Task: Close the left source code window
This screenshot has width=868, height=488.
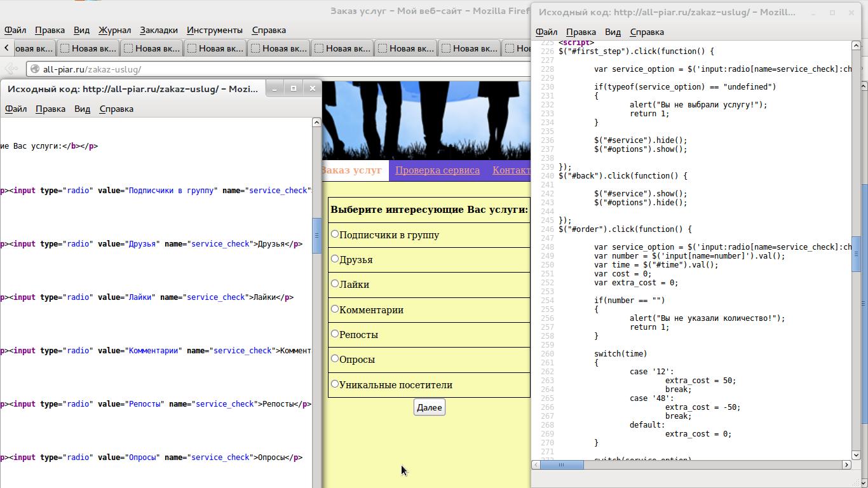Action: click(x=313, y=88)
